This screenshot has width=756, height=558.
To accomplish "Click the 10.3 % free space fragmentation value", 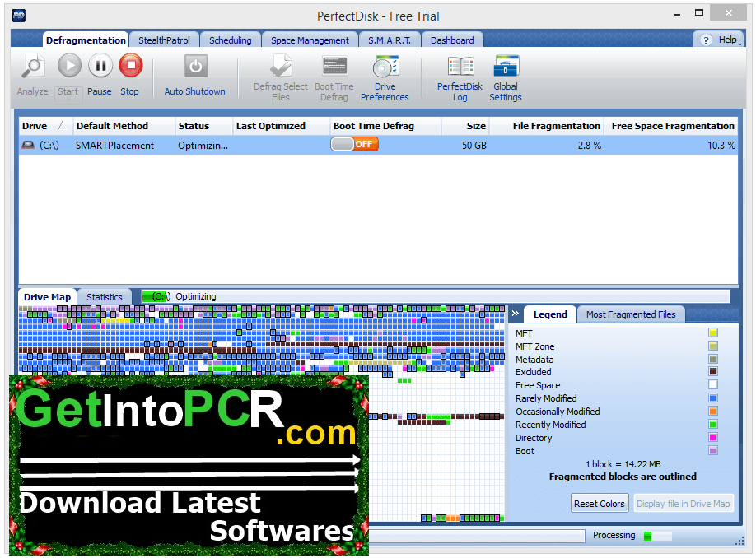I will (x=721, y=146).
